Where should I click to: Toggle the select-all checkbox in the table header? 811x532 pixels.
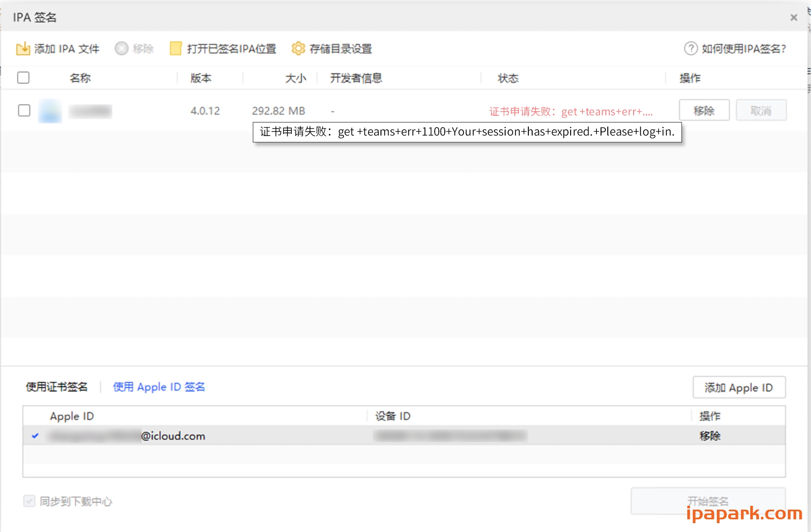pos(24,78)
